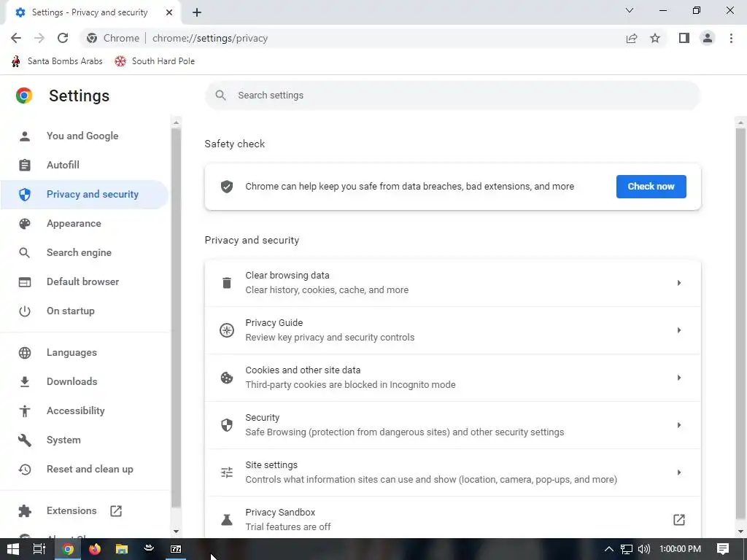Open Santa Bombs Arabs bookmark
Image resolution: width=747 pixels, height=560 pixels.
(x=57, y=61)
